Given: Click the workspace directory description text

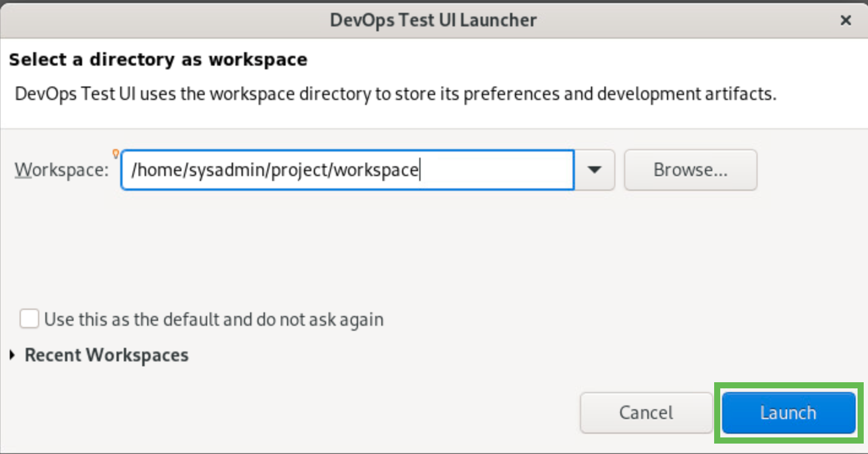Looking at the screenshot, I should tap(395, 94).
